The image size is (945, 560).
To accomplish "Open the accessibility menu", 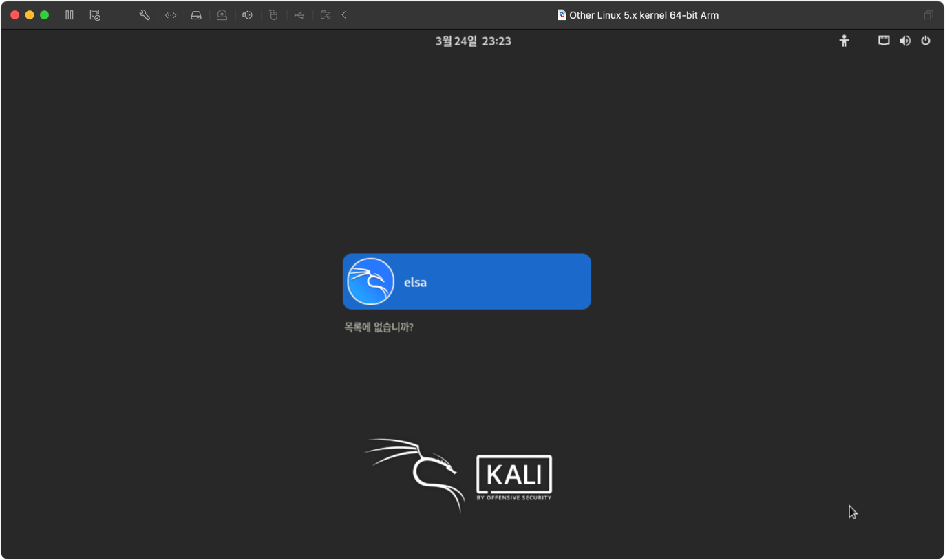I will [x=844, y=41].
